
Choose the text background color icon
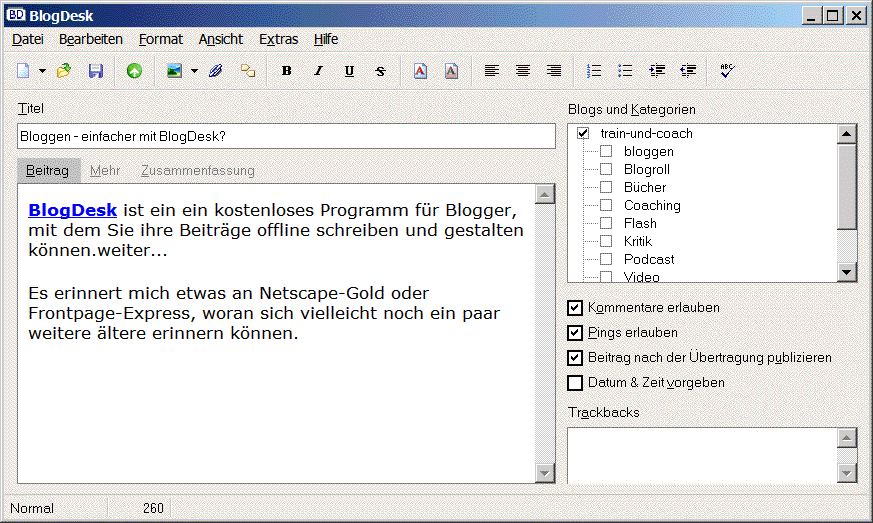(452, 71)
